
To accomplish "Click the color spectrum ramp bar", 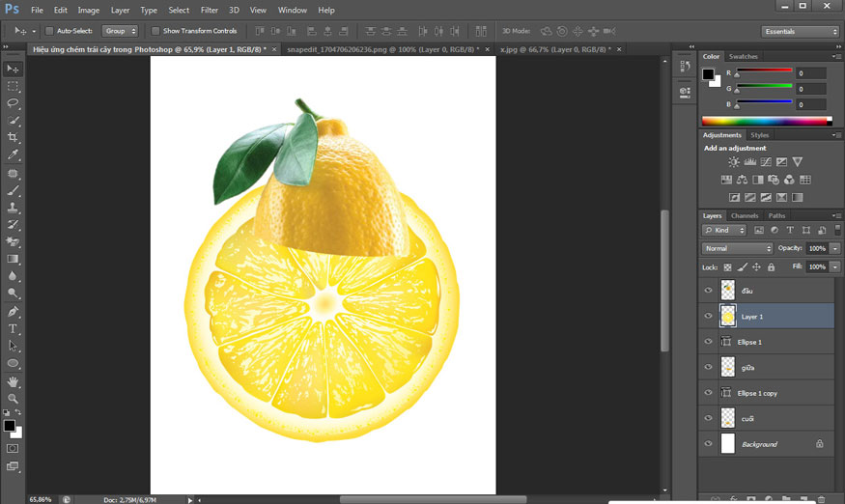I will coord(767,122).
